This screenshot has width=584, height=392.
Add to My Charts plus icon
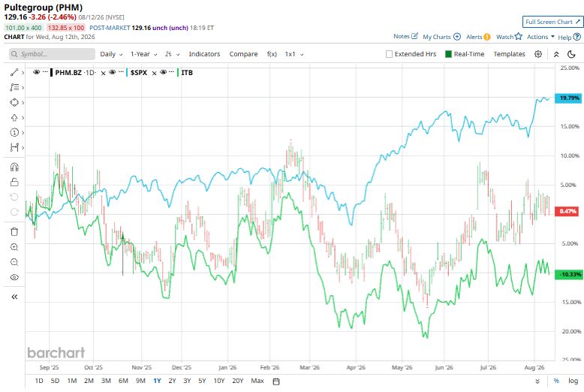457,37
